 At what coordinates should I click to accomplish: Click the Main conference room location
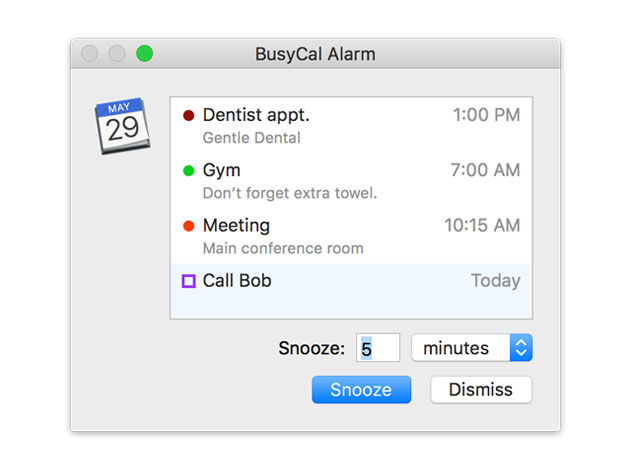pos(283,248)
